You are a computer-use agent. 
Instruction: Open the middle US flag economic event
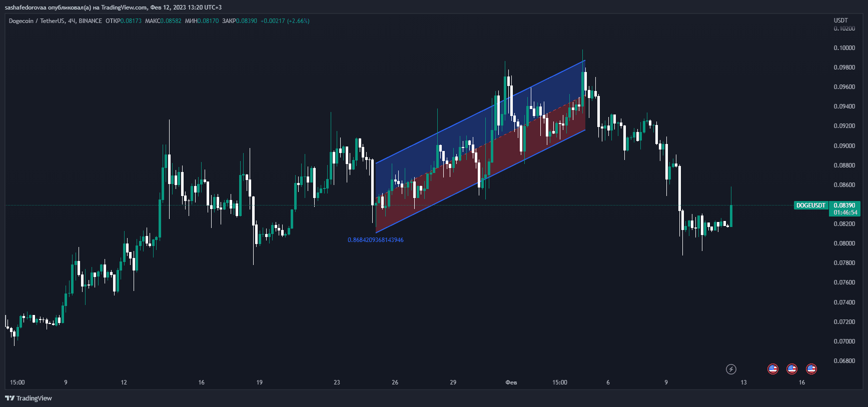[792, 369]
